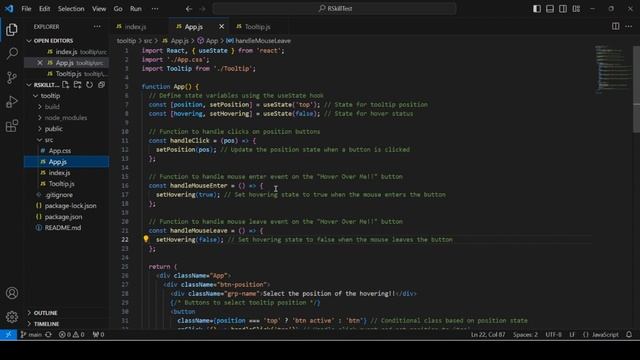
Task: Collapse all folders in explorer
Action: pyautogui.click(x=101, y=85)
